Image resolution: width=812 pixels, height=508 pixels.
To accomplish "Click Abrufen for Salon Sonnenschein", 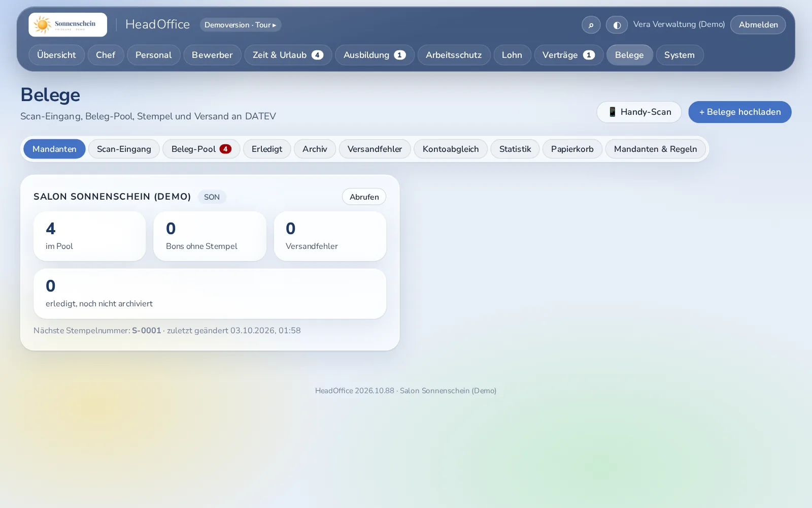I will click(364, 197).
